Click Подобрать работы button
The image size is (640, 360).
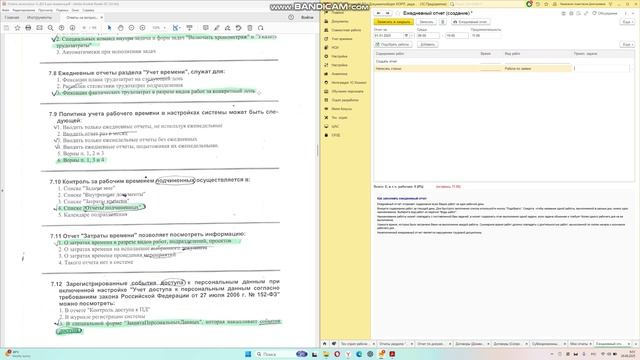[x=393, y=44]
